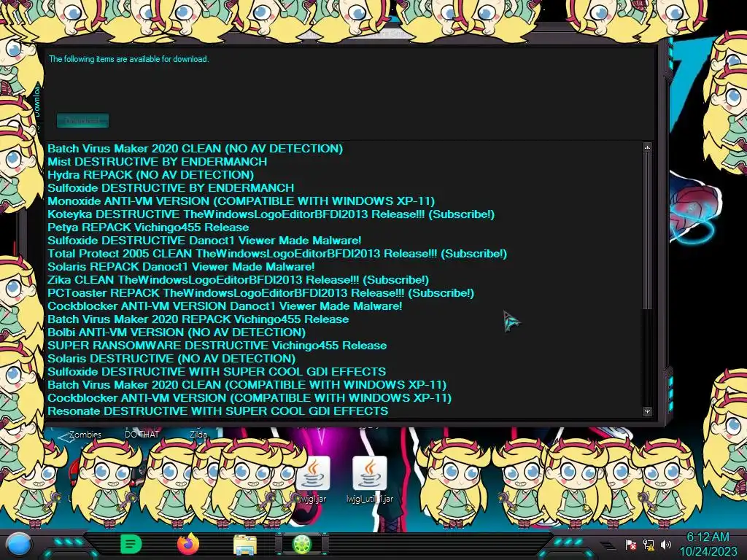The height and width of the screenshot is (560, 747).
Task: Select "Batch Virus Maker 2020 CLEAN (COMPATIBLE WITH WINDOWS XP-11)"
Action: click(247, 385)
